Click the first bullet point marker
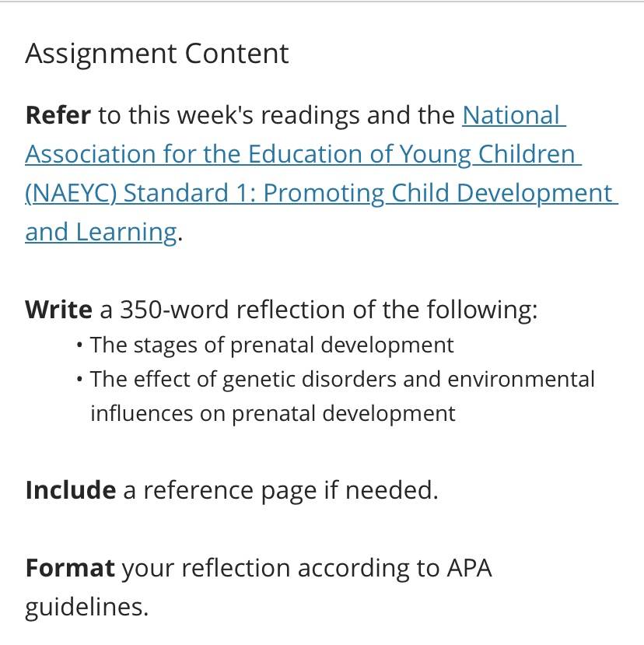The width and height of the screenshot is (644, 645). [79, 345]
